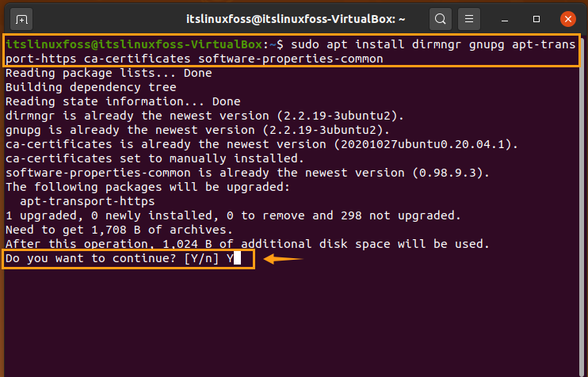Click 'Reading package lists... Done' line
This screenshot has height=377, width=588.
coord(109,73)
